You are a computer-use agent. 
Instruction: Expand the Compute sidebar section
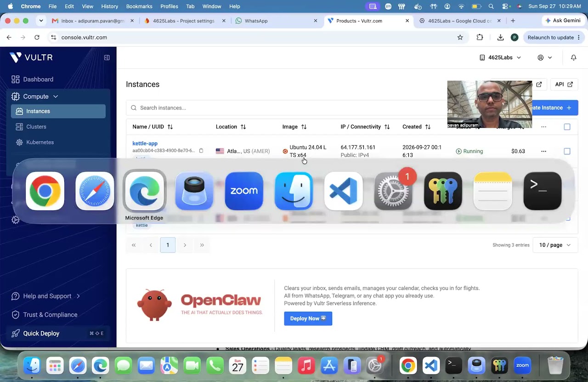point(35,97)
